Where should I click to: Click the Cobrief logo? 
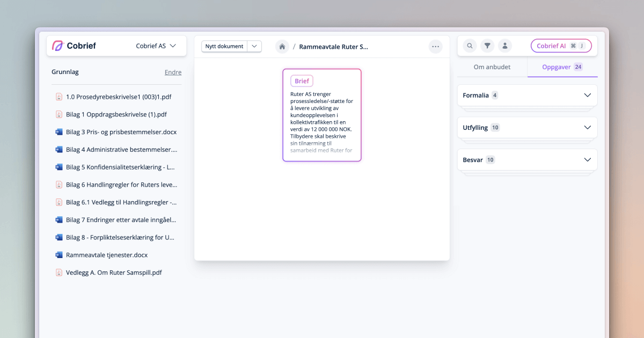(74, 46)
